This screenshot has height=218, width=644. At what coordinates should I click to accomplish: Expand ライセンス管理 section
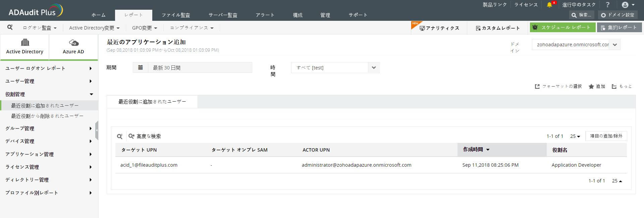coord(49,167)
